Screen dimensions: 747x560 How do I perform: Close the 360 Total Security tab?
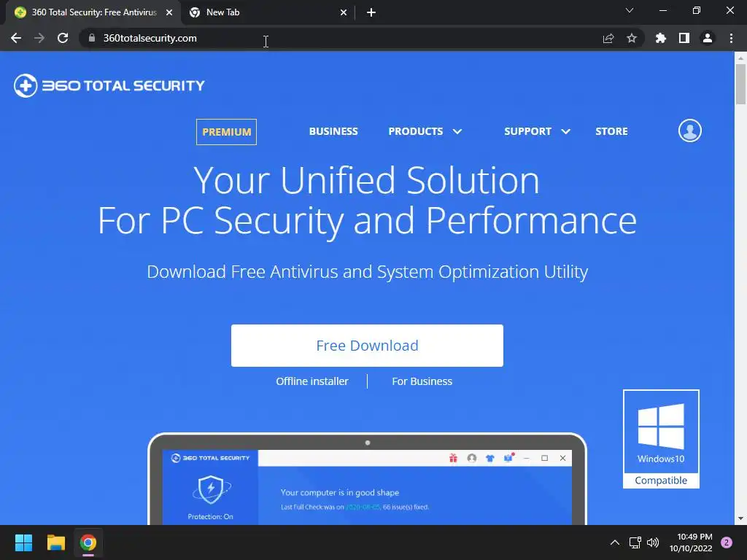pyautogui.click(x=169, y=12)
